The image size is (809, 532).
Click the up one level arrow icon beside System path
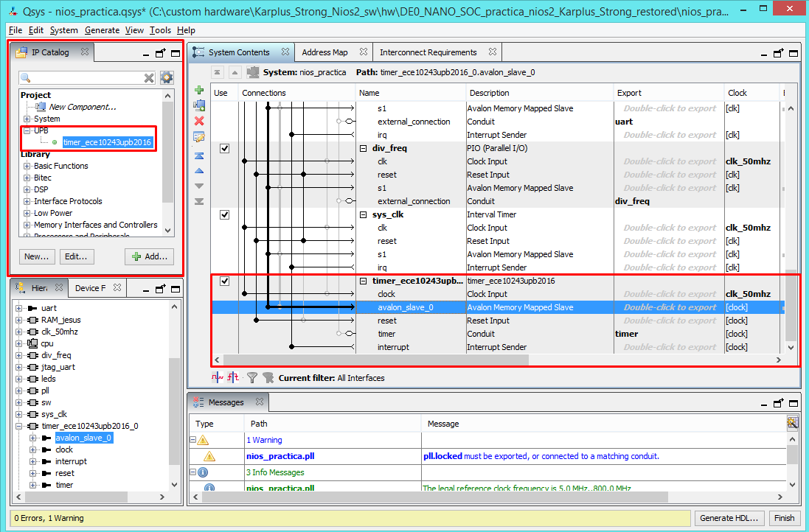[x=235, y=73]
